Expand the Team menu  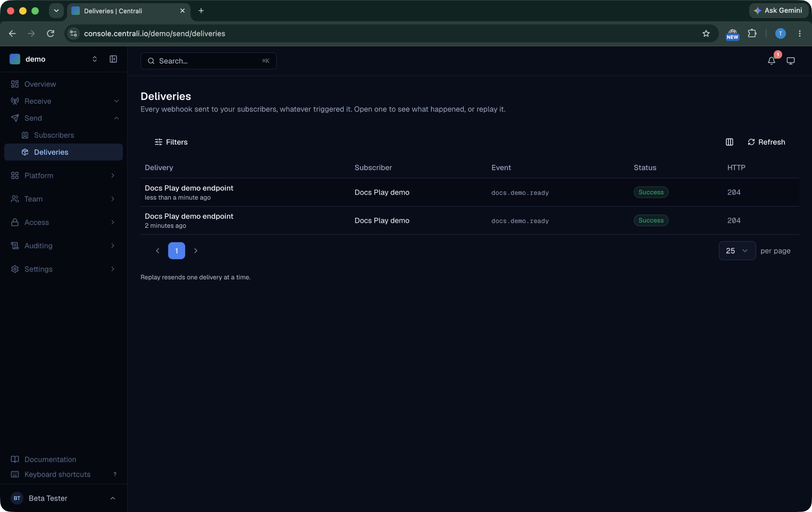[63, 199]
